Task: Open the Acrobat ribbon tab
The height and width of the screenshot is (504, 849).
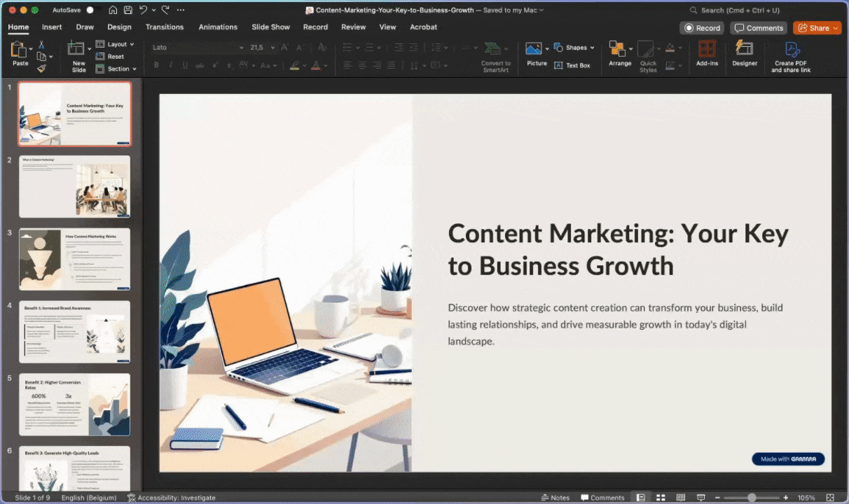Action: pyautogui.click(x=423, y=27)
